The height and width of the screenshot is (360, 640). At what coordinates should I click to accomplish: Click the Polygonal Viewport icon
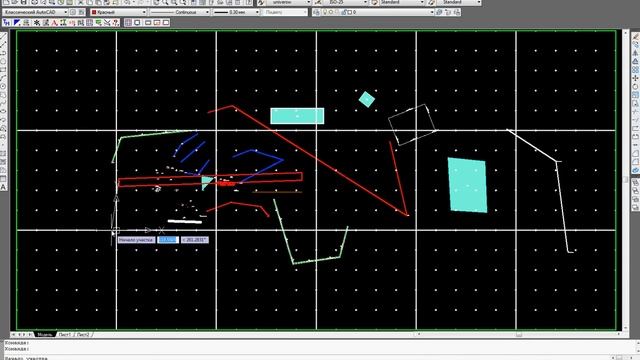(148, 22)
